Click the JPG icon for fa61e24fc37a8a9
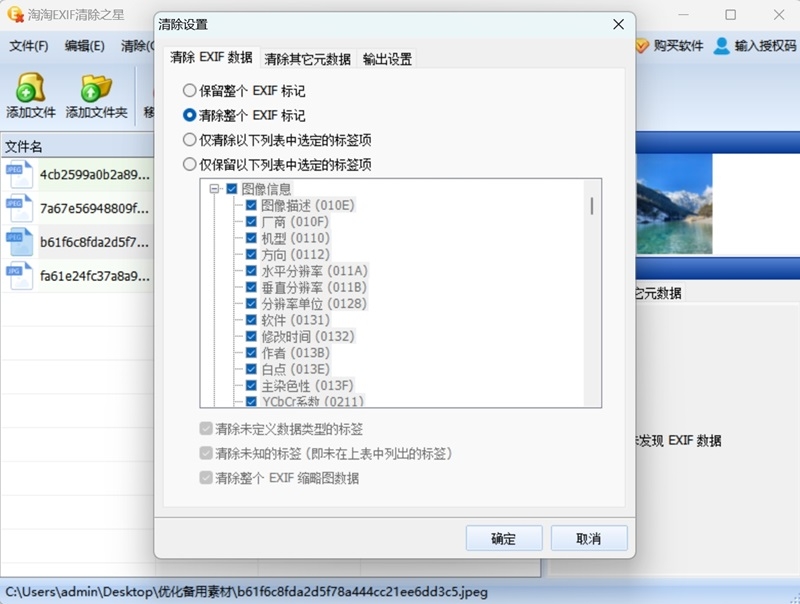800x604 pixels. coord(19,275)
